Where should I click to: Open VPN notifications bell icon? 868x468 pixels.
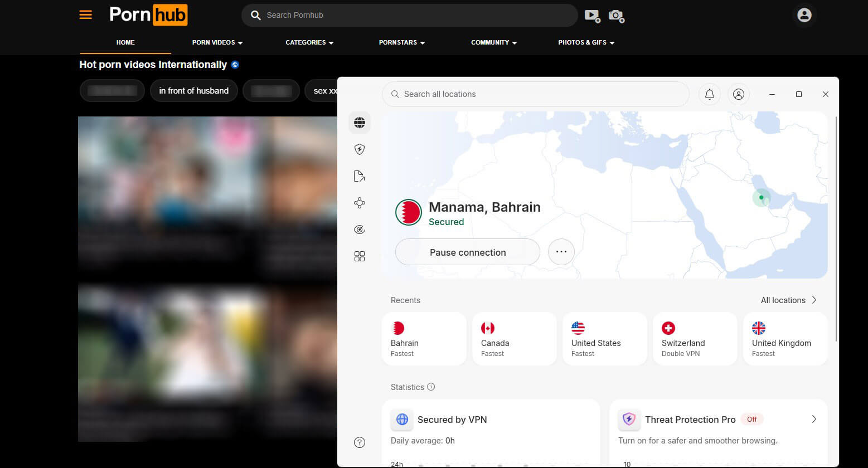point(710,94)
